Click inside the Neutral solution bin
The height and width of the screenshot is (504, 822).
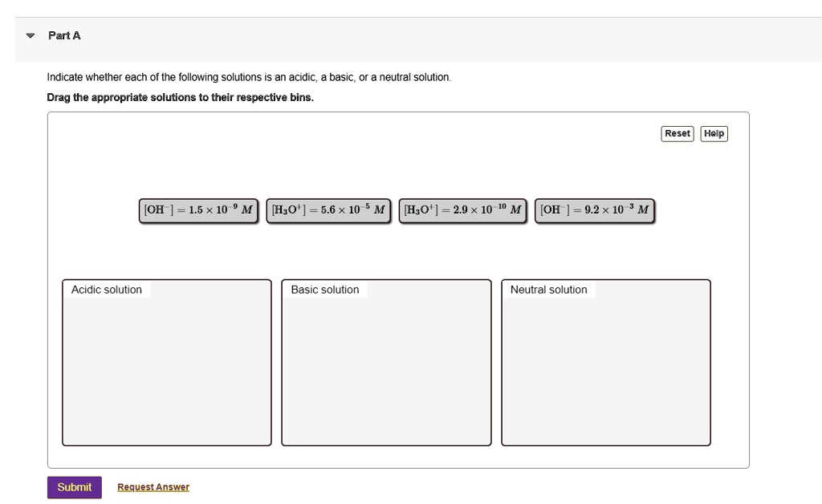[605, 369]
